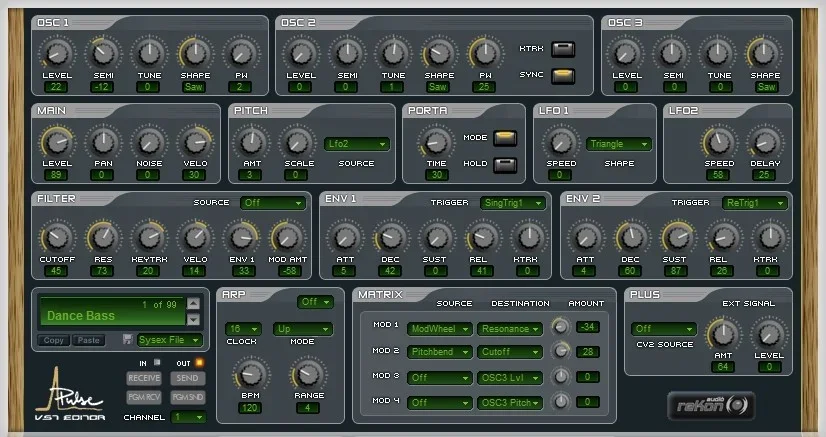The width and height of the screenshot is (826, 437).
Task: Click the ARP BPM knob
Action: point(250,374)
